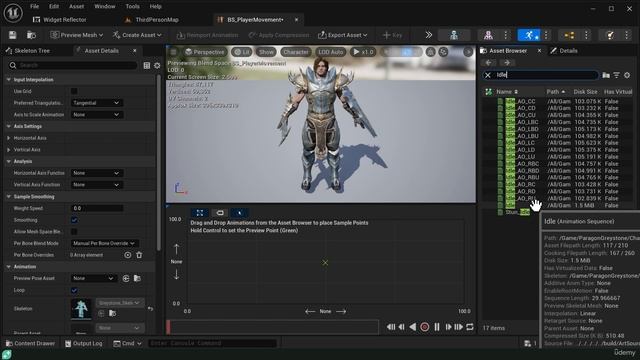Image resolution: width=640 pixels, height=360 pixels.
Task: Reset Skeleton property to default arrow
Action: 151,309
